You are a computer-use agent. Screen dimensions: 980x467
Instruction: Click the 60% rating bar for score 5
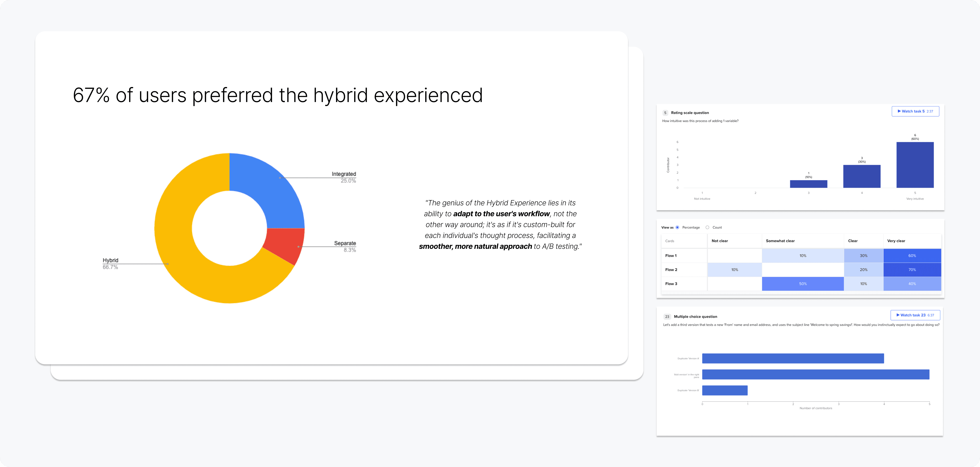(x=915, y=165)
